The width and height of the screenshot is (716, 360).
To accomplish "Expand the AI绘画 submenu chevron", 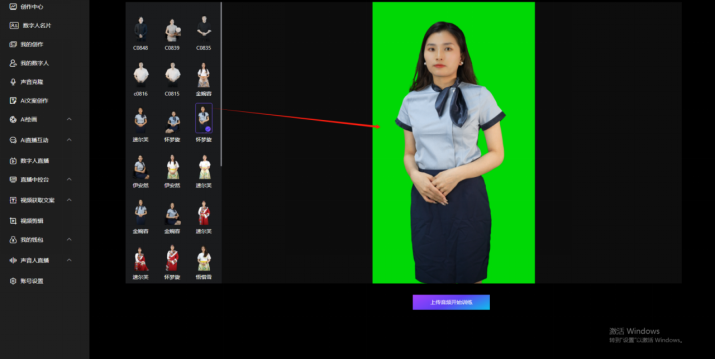I will pyautogui.click(x=69, y=119).
